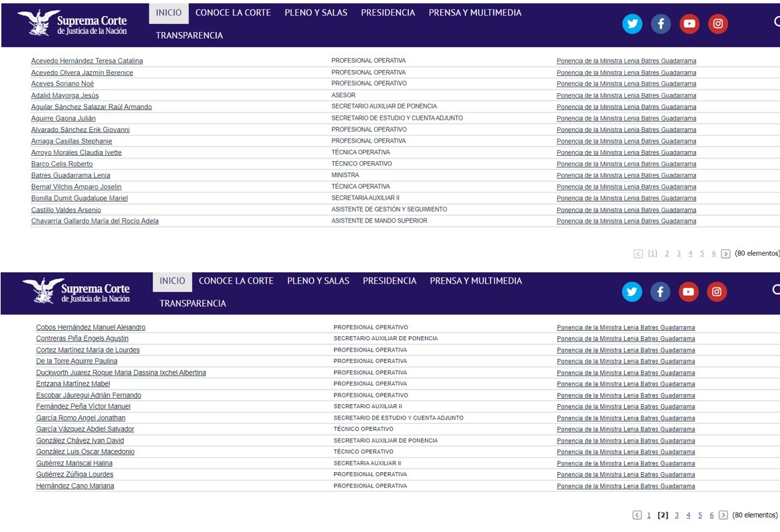The image size is (780, 532).
Task: Open Escobar Jáuregui Adrián Fernando link
Action: pos(89,396)
